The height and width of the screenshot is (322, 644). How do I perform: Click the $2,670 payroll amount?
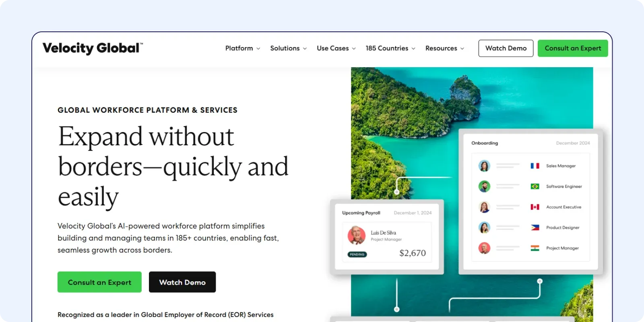point(413,253)
